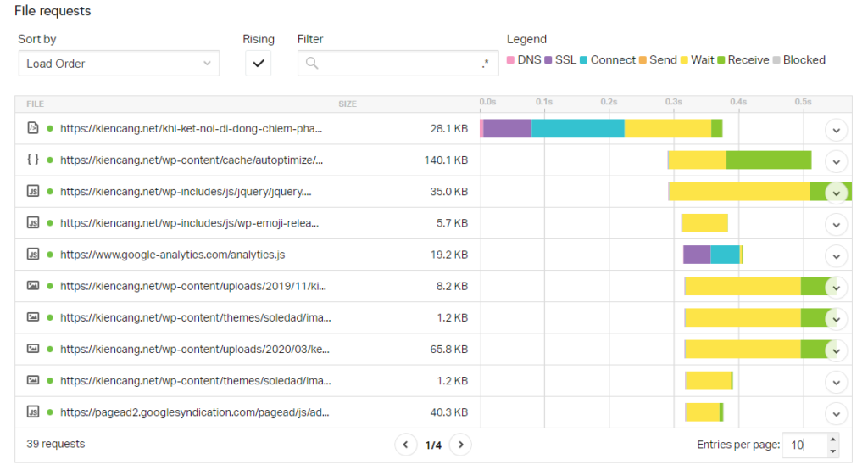Increase entries per page with the up arrow
This screenshot has width=868, height=476.
(x=832, y=440)
